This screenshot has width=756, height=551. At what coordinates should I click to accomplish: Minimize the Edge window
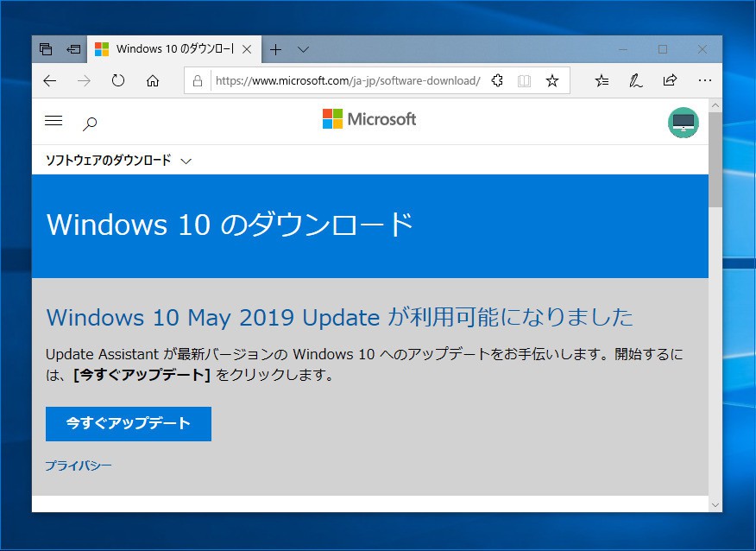[623, 49]
